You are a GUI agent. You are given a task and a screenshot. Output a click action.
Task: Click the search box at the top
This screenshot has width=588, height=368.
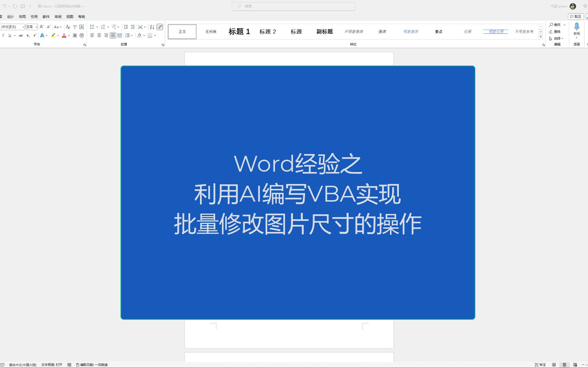(x=293, y=6)
